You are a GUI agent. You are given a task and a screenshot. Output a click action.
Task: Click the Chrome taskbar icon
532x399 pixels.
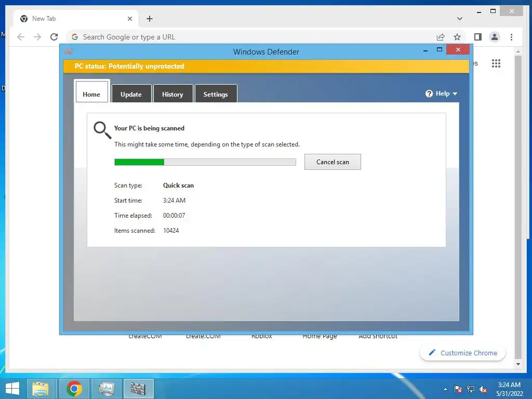pyautogui.click(x=74, y=389)
